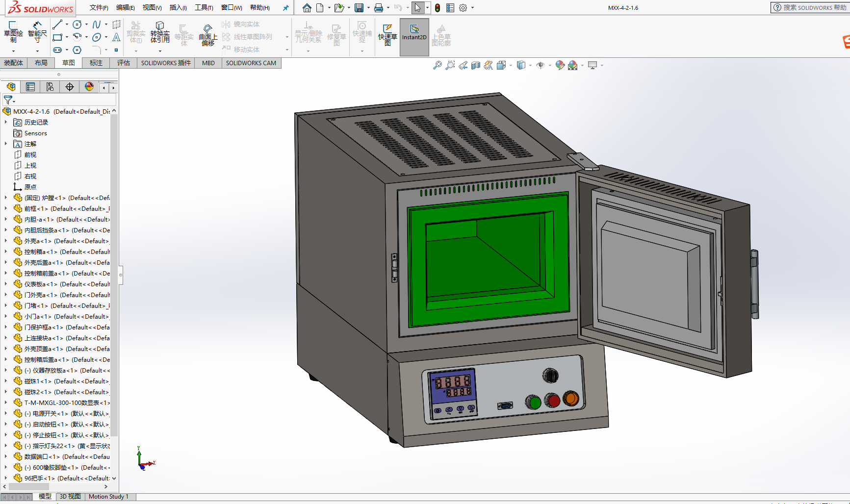Select the Circle sketch tool
This screenshot has height=504, width=850.
point(77,25)
